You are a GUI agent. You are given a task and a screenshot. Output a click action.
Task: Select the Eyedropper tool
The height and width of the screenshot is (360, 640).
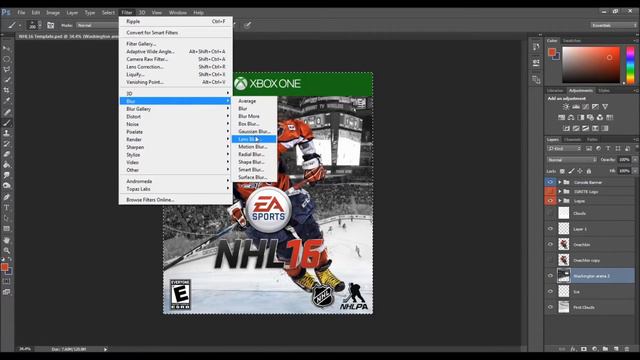click(x=7, y=101)
